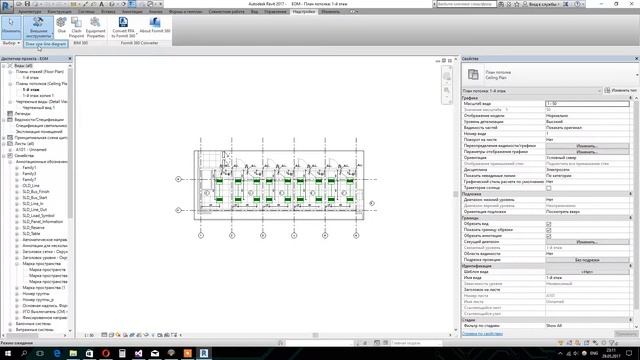Select 'Чертежный вид 1' drafting view
This screenshot has width=640, height=360.
pyautogui.click(x=38, y=108)
